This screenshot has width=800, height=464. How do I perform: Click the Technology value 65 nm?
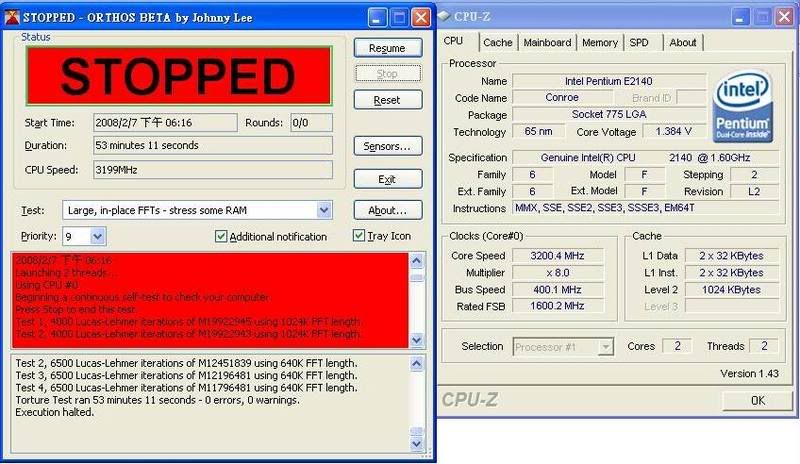(x=538, y=132)
